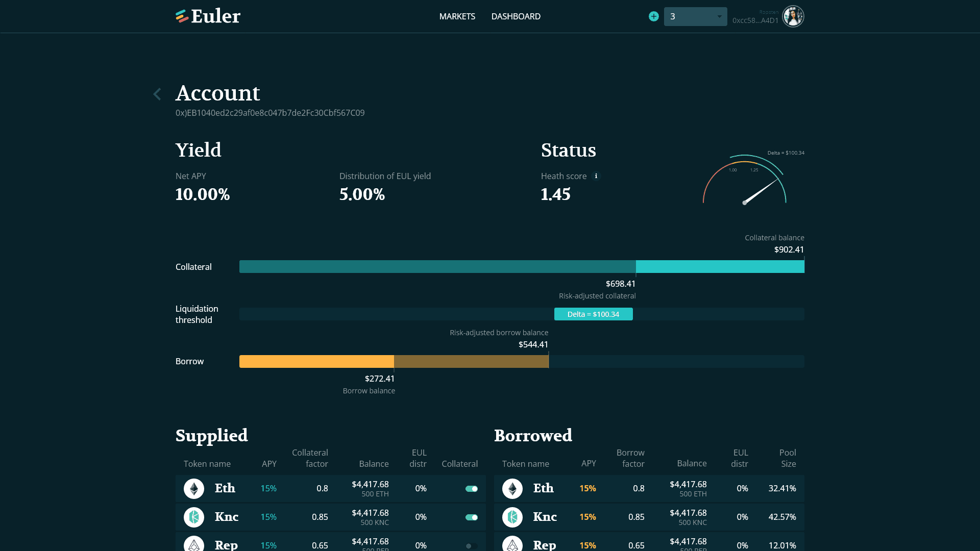Click the Eth token icon in Borrowed
The width and height of the screenshot is (980, 551).
(512, 489)
